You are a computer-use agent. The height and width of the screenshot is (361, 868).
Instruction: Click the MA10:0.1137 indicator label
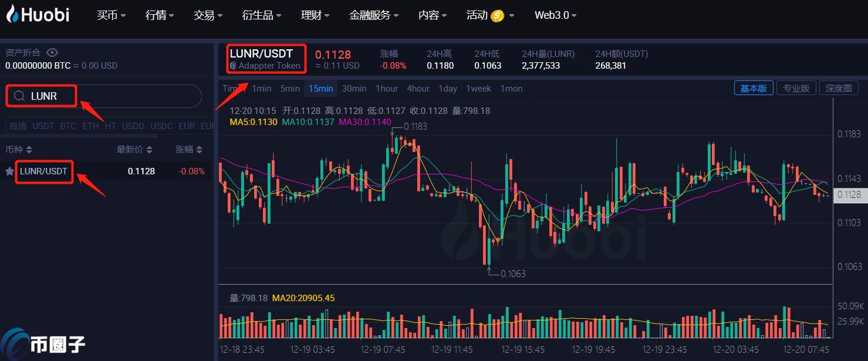(308, 122)
